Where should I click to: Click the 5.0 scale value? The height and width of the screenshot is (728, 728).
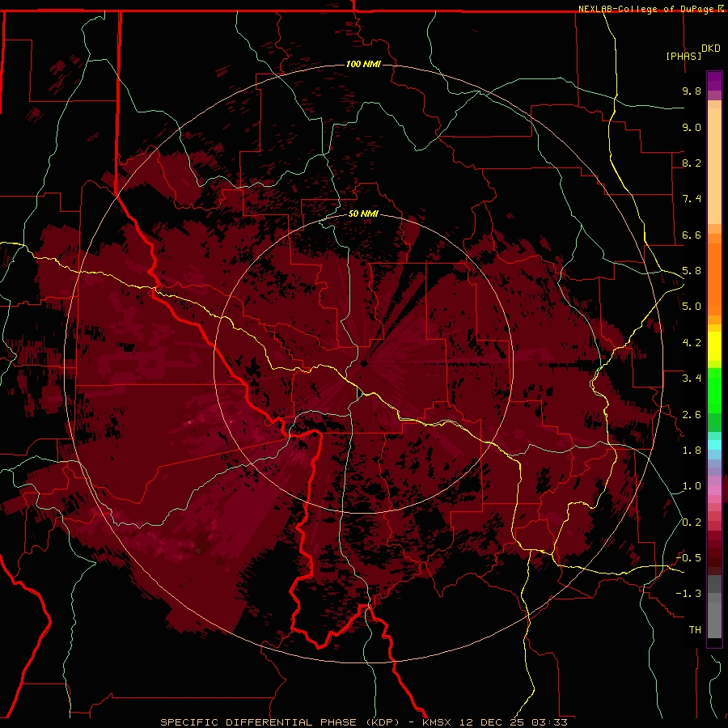[692, 307]
